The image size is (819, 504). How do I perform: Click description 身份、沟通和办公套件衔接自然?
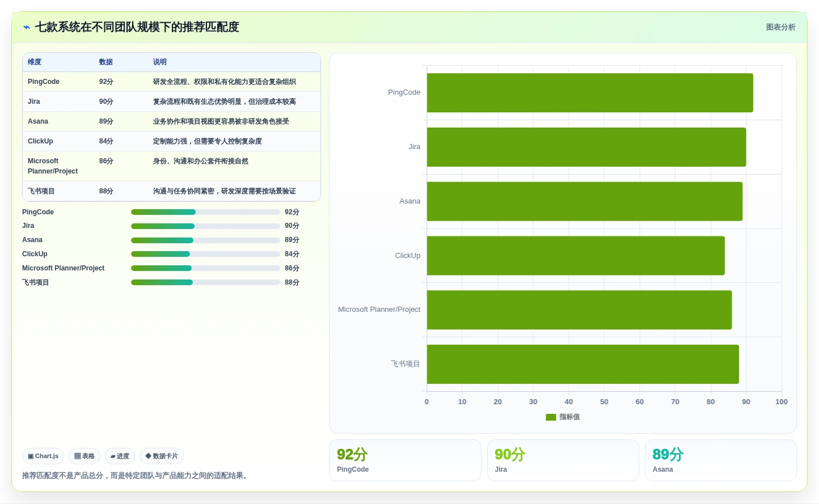click(201, 161)
